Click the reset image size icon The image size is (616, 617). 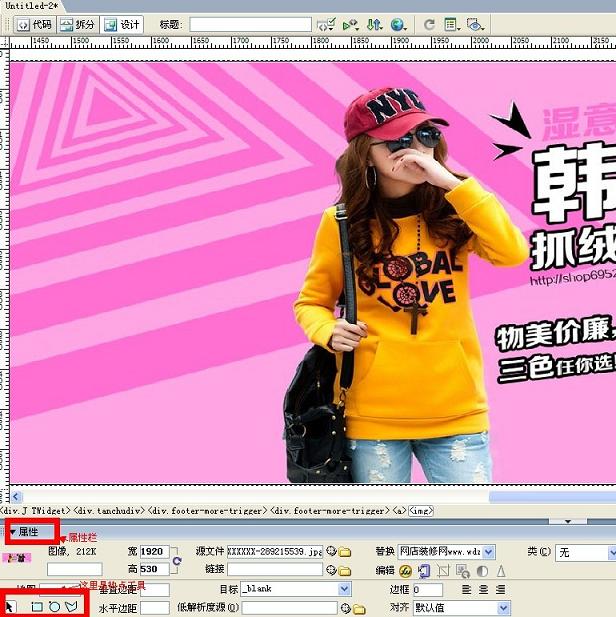[177, 561]
